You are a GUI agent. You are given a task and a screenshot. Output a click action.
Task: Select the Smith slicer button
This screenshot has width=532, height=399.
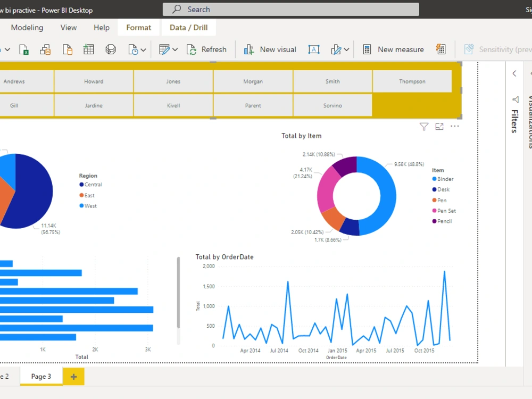pos(332,81)
